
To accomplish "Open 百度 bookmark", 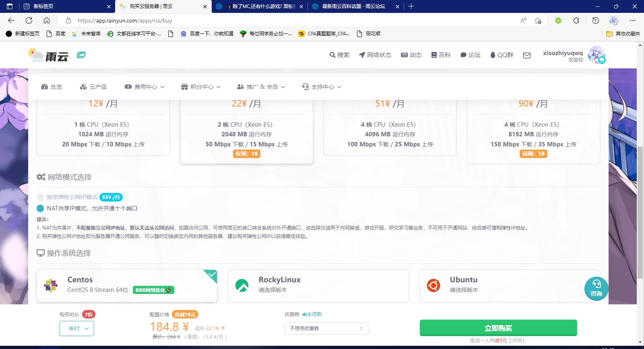I will coord(56,34).
